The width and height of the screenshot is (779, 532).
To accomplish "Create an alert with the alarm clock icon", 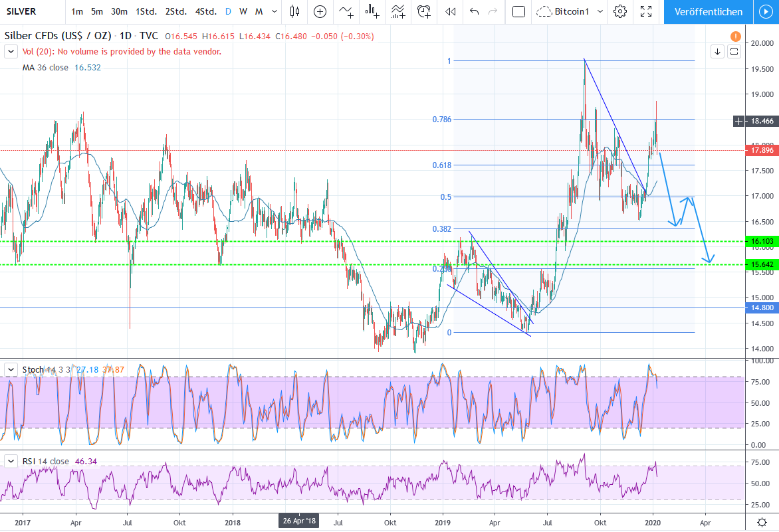I will [x=423, y=11].
